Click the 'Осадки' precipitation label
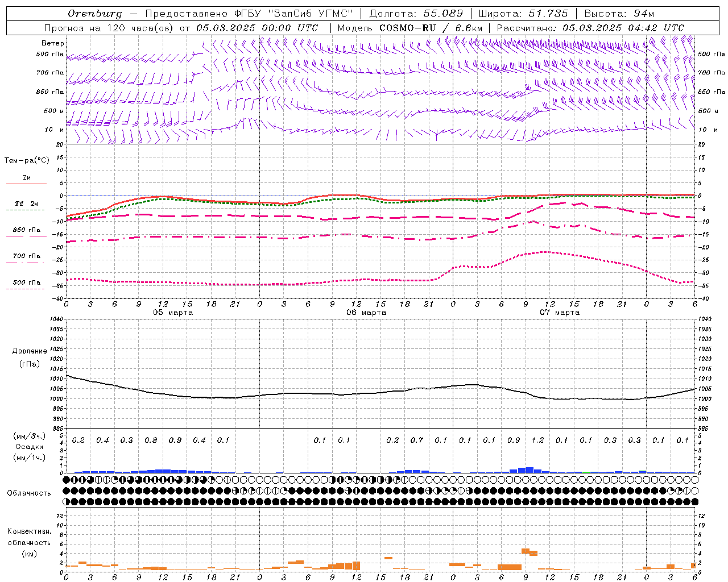The height and width of the screenshot is (582, 728). [x=30, y=447]
